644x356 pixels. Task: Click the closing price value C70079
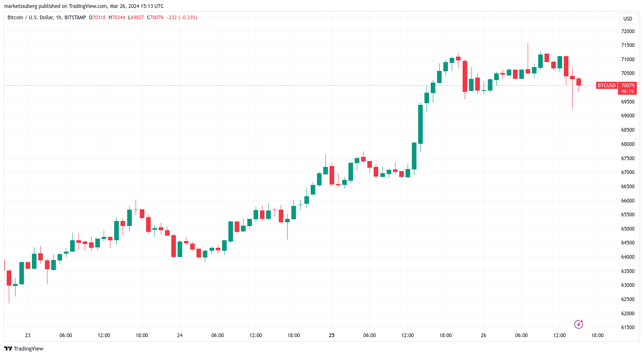tap(155, 18)
